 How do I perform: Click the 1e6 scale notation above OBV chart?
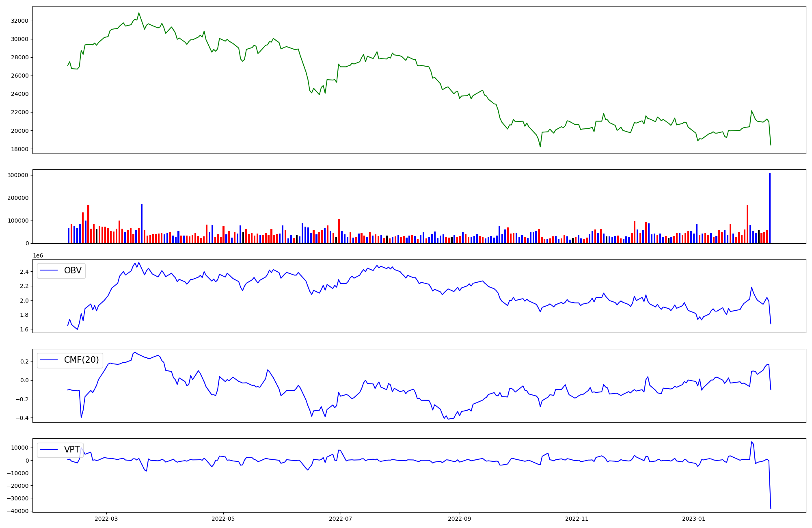click(x=38, y=256)
